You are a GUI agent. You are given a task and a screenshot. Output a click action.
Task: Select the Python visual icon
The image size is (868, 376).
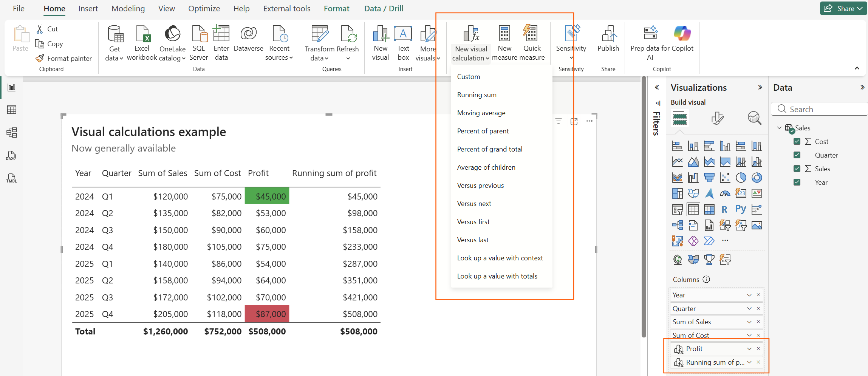(741, 209)
